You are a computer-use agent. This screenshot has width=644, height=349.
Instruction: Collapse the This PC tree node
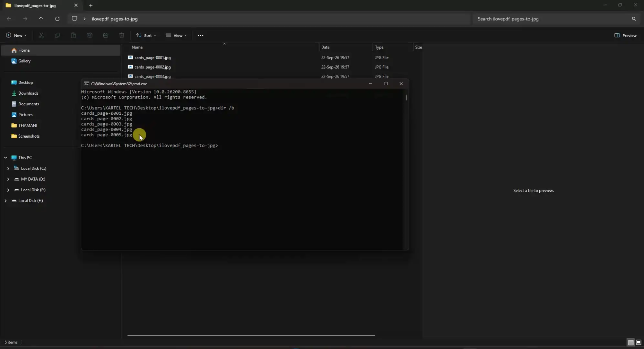pos(5,158)
